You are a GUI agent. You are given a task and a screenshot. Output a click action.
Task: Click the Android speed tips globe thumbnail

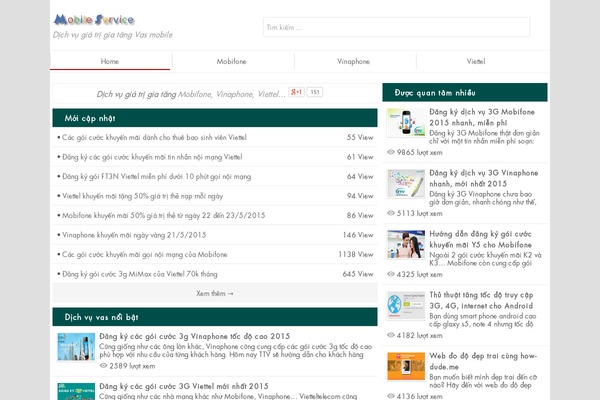coord(406,305)
